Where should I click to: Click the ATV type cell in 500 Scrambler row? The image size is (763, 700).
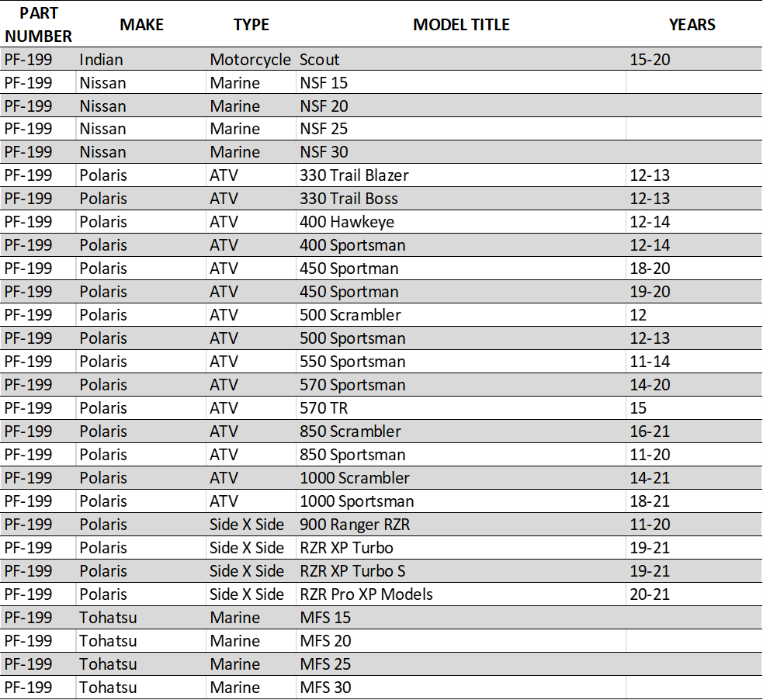coord(251,315)
